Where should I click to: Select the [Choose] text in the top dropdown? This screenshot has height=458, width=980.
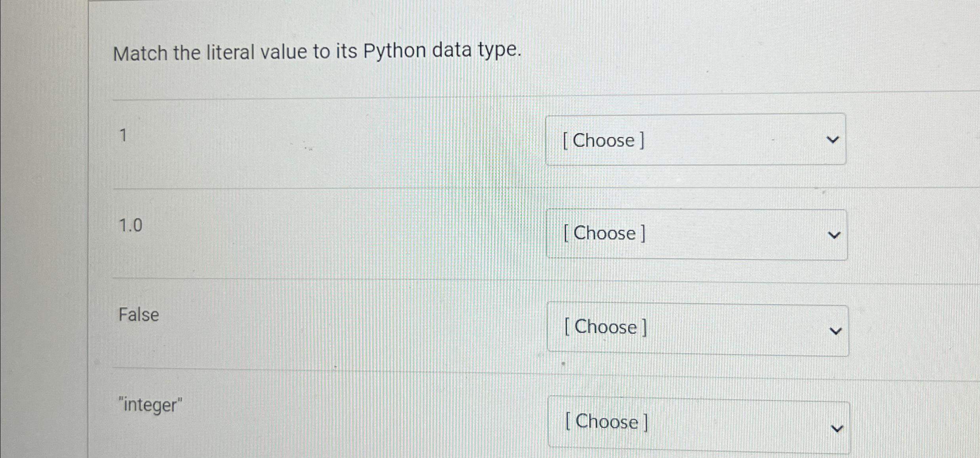pos(603,140)
